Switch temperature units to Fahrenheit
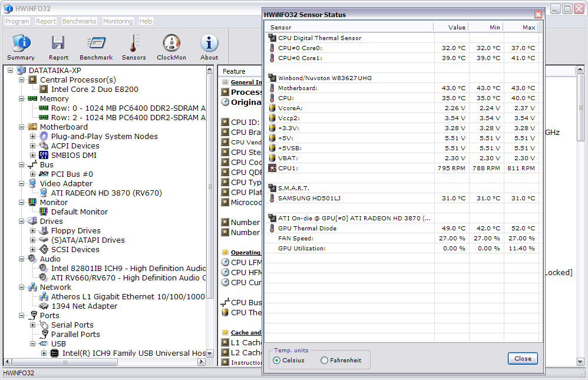Image resolution: width=588 pixels, height=380 pixels. pyautogui.click(x=325, y=360)
